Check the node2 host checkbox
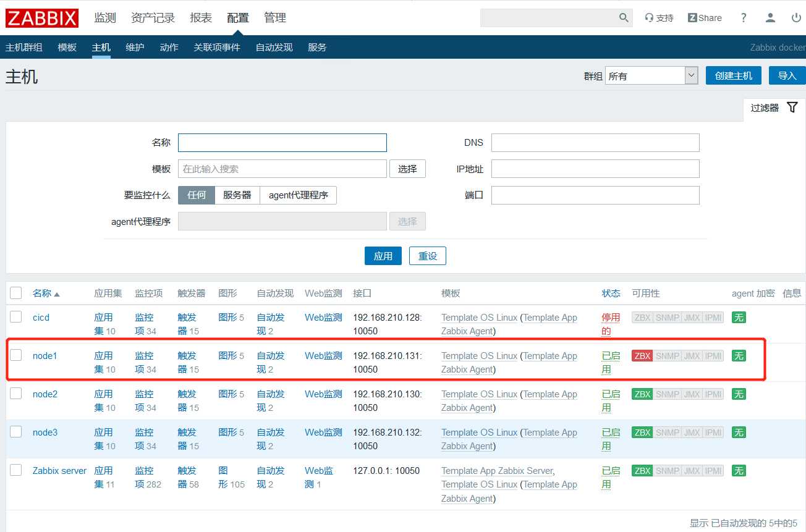The height and width of the screenshot is (532, 806). pos(16,394)
